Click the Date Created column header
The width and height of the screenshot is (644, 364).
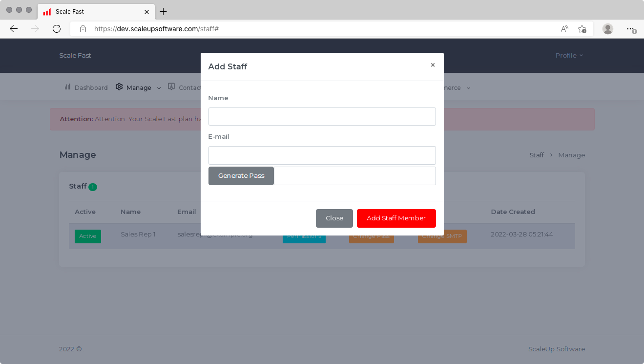point(513,212)
